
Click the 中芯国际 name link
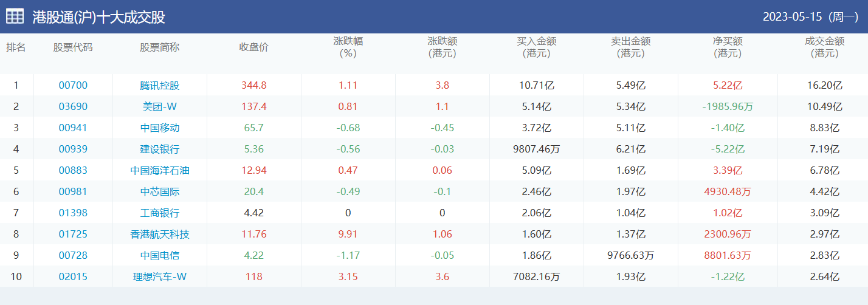[160, 192]
